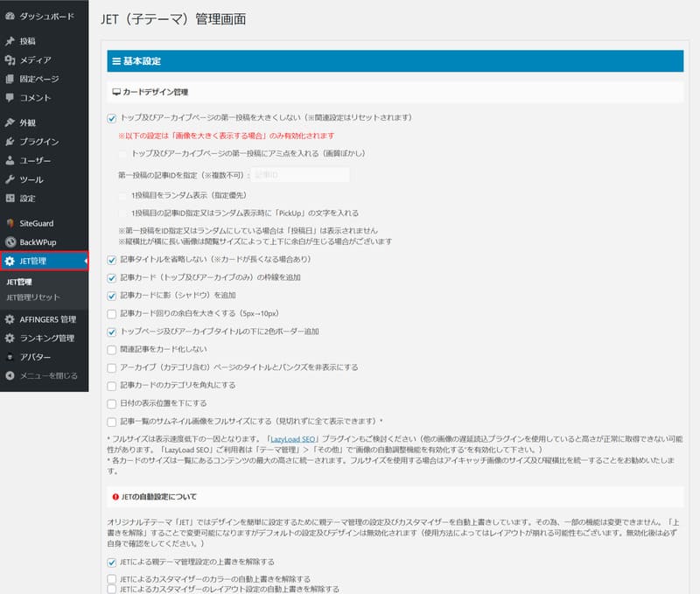
Task: Click the 基本設定 blue header bar
Action: [395, 61]
